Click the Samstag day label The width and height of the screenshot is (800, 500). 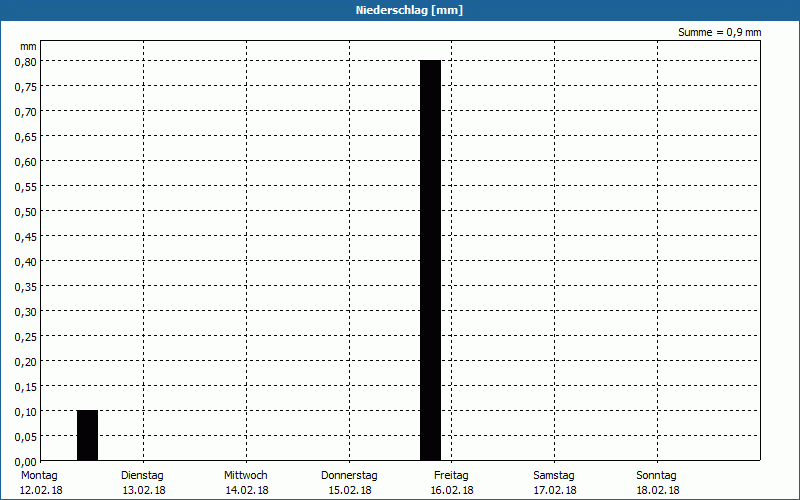pyautogui.click(x=554, y=476)
